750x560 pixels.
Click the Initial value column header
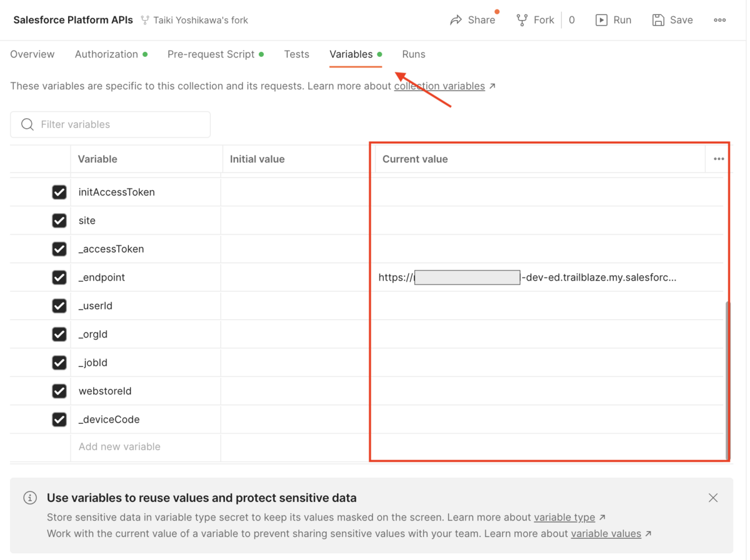point(257,159)
